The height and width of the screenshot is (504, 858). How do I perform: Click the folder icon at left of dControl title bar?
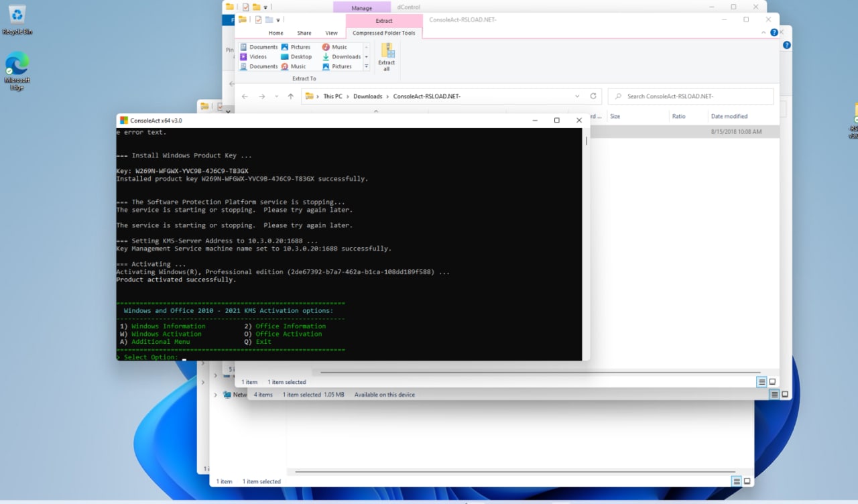point(230,7)
